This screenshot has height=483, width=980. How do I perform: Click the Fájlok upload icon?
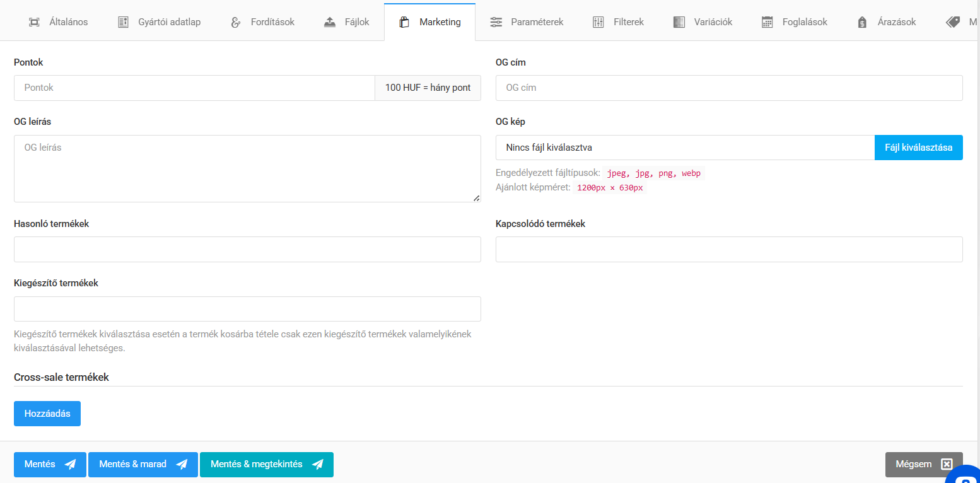(330, 22)
